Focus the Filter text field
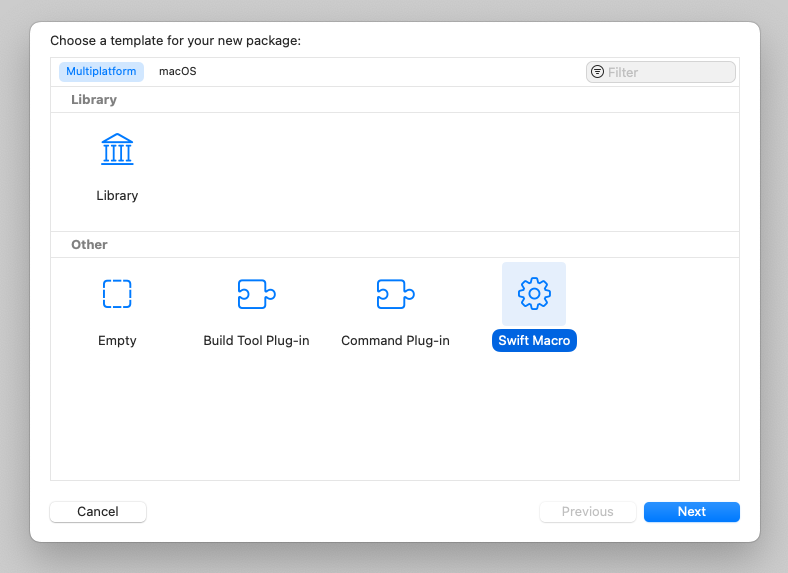Image resolution: width=788 pixels, height=573 pixels. (x=661, y=72)
